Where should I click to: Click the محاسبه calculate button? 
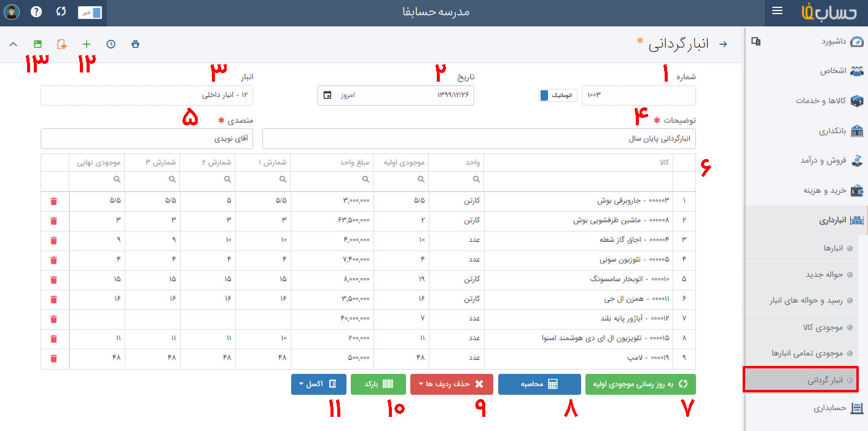coord(539,384)
